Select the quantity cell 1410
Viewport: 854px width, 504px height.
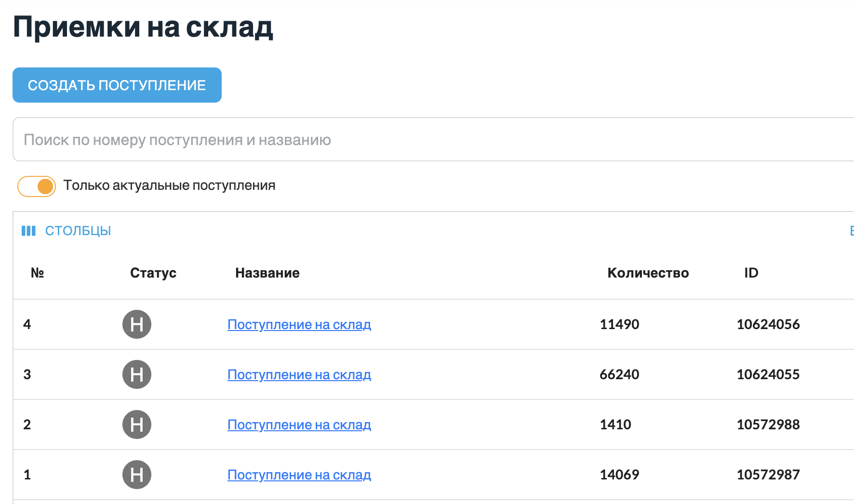615,424
